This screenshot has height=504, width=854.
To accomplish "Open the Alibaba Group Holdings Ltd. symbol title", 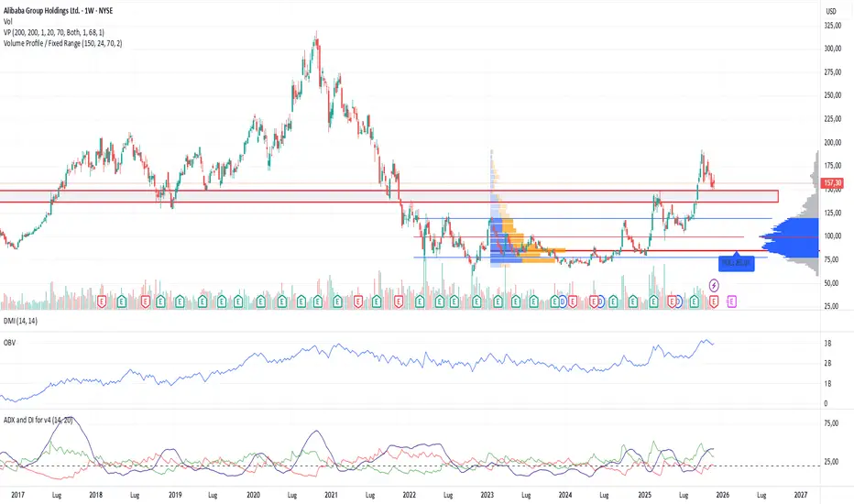I will 59,10.
